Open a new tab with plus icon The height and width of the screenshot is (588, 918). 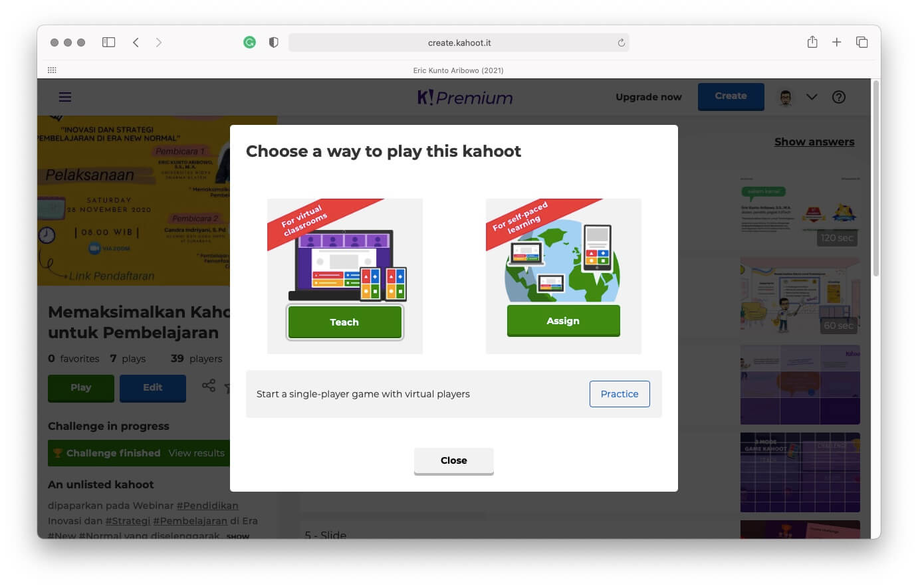coord(837,43)
